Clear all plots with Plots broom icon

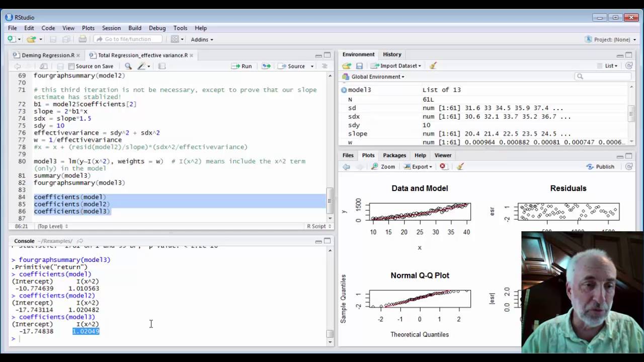(460, 166)
